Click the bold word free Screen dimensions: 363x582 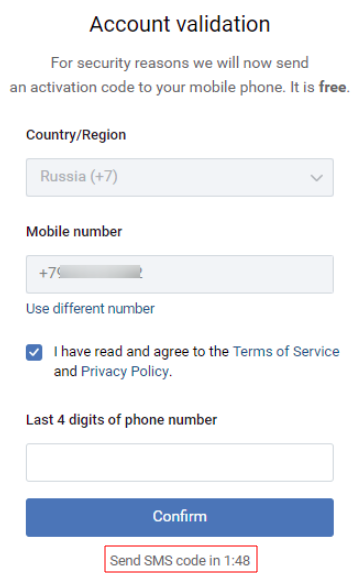click(333, 87)
